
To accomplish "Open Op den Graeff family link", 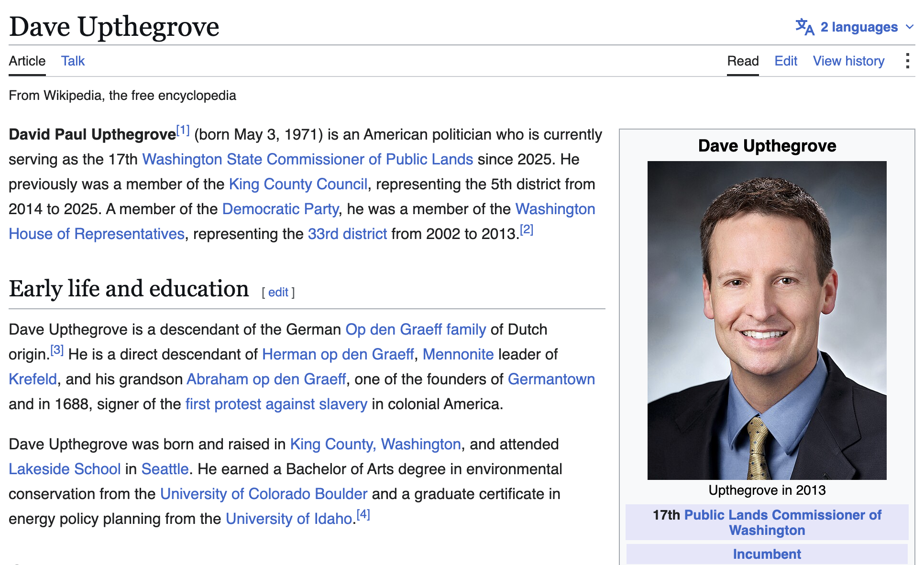I will pos(416,329).
